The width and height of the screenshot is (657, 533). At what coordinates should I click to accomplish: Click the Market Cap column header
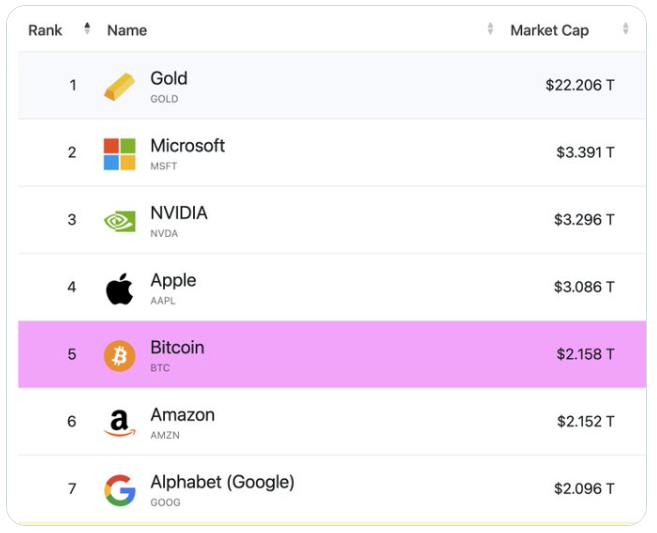[x=549, y=30]
